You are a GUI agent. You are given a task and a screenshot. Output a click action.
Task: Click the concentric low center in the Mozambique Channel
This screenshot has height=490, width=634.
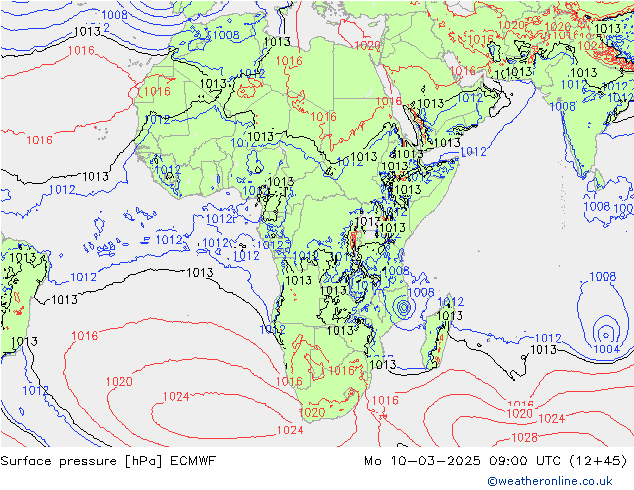403,307
